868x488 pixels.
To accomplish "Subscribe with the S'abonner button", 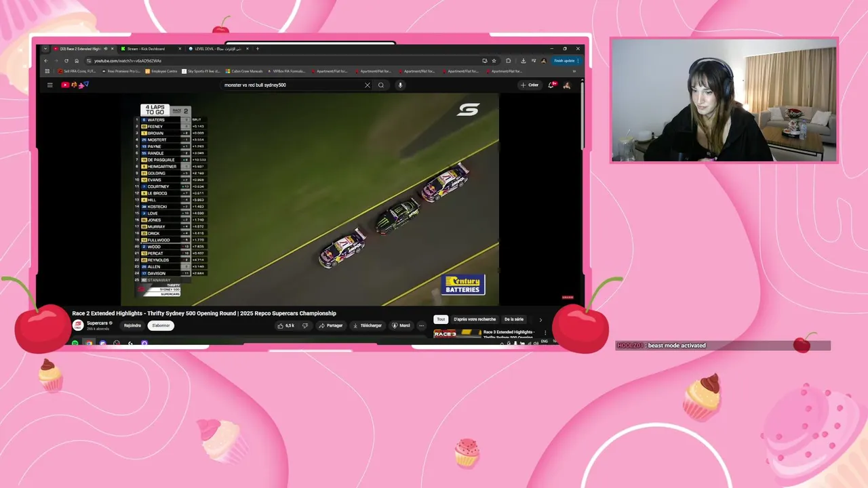I will click(x=161, y=325).
